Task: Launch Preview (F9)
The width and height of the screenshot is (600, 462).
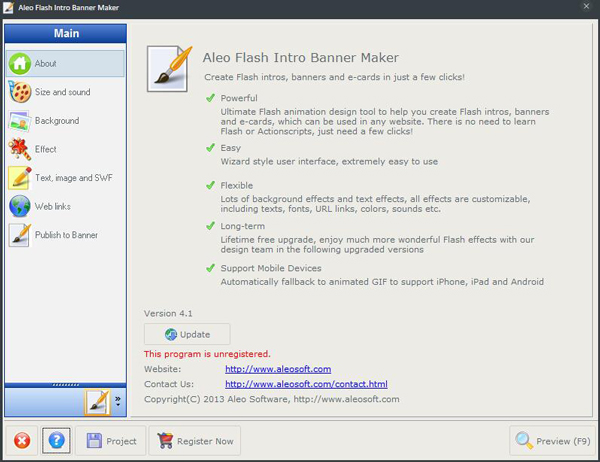Action: tap(553, 441)
